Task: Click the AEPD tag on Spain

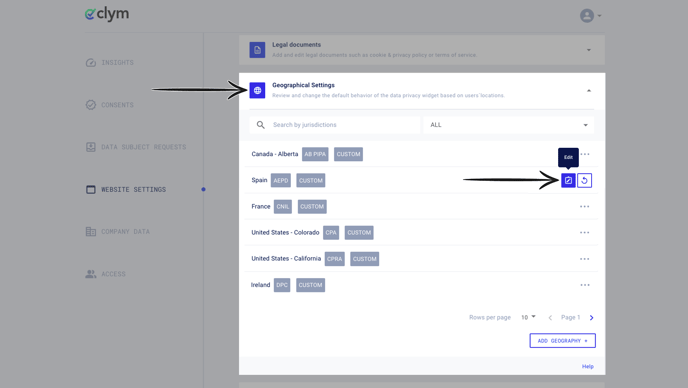Action: click(x=281, y=180)
